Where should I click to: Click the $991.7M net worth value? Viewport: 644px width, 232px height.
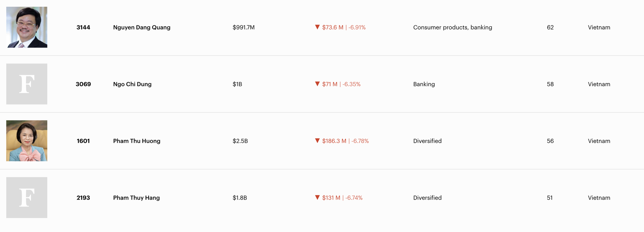tap(243, 27)
